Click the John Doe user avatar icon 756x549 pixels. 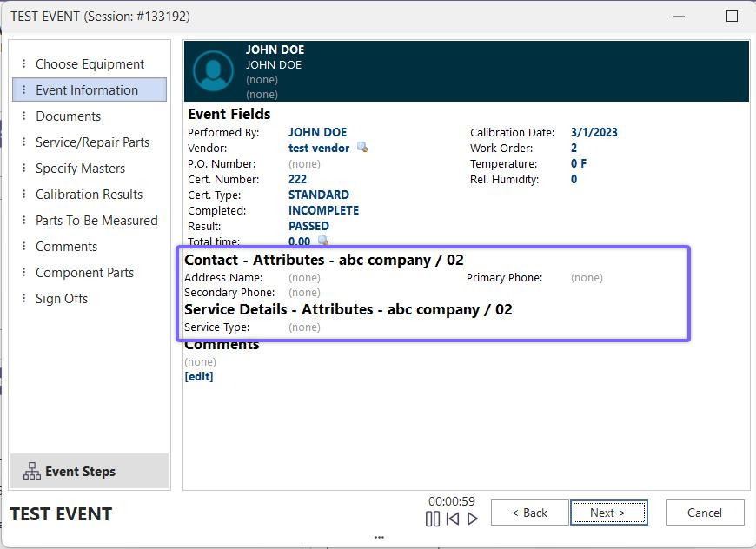(213, 71)
